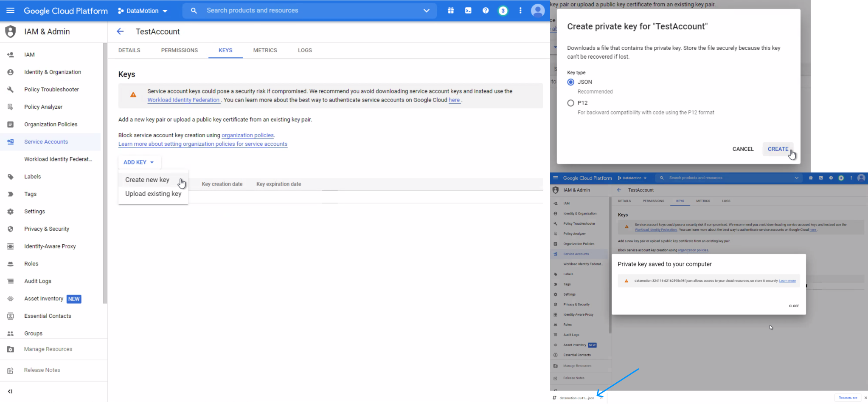Click the large console sidebar scrollbar

[105, 173]
